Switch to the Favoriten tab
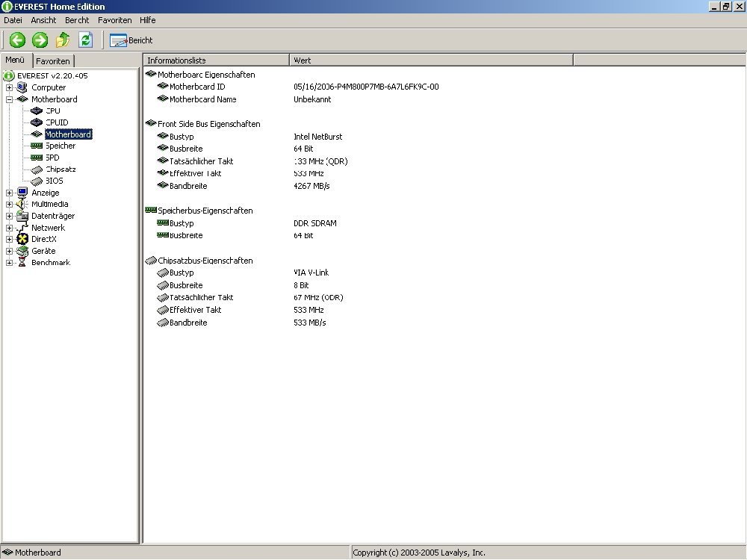Screen dimensions: 747x560 (x=53, y=61)
